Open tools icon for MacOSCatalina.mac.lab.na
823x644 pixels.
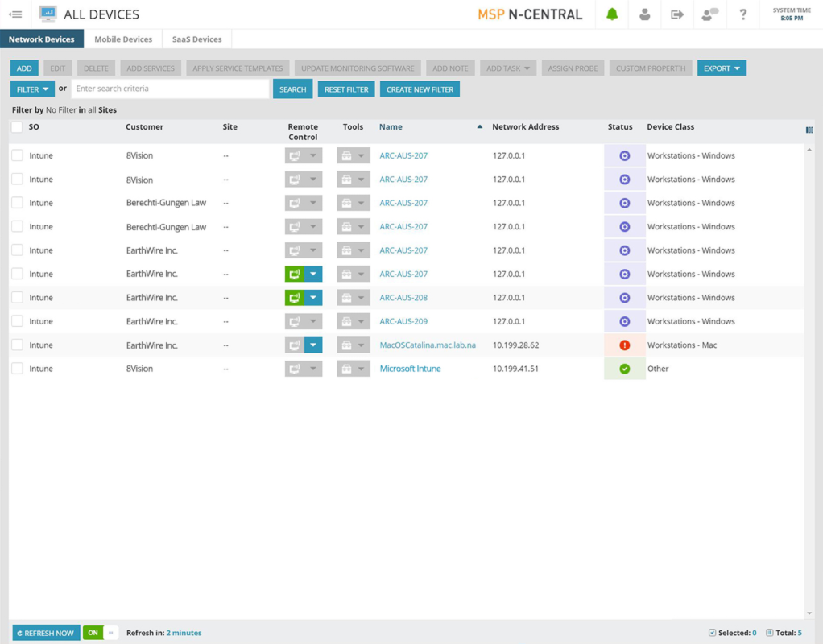pos(346,345)
